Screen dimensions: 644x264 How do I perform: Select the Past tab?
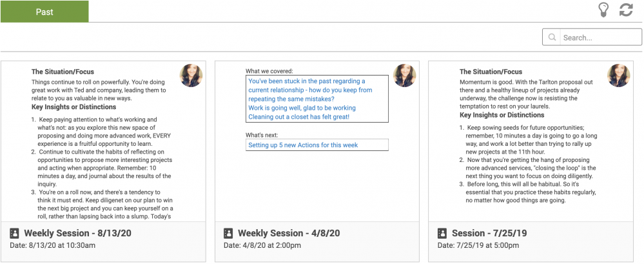(x=44, y=12)
